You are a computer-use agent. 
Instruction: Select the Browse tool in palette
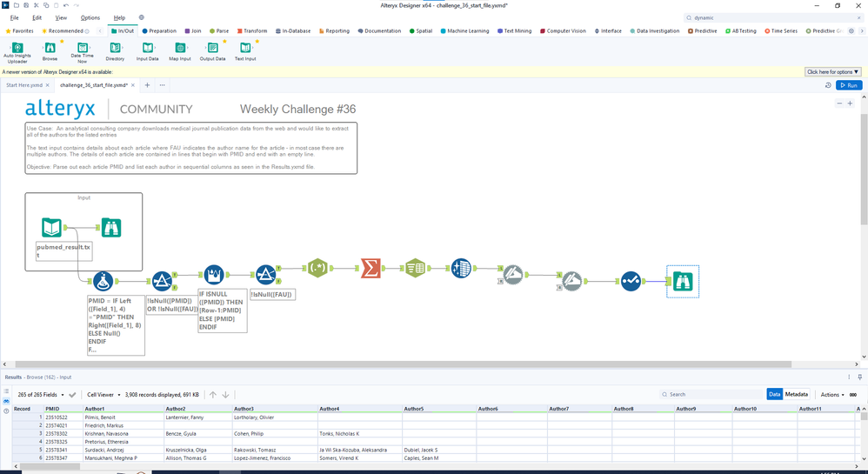50,51
